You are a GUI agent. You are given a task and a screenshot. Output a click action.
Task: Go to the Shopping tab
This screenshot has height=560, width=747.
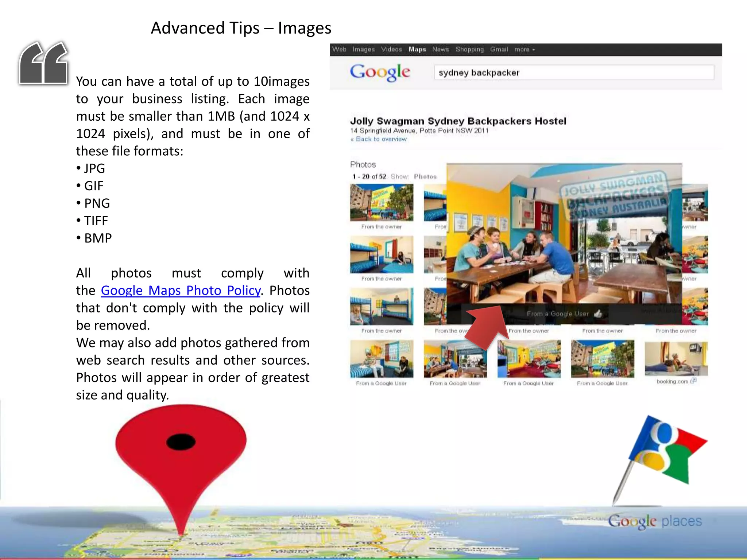point(469,50)
